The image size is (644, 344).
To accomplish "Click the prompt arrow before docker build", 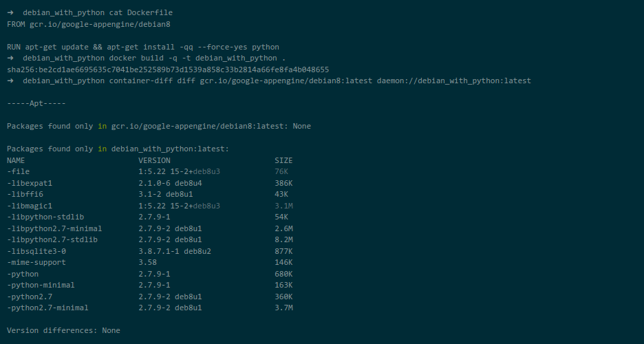I will (x=10, y=58).
